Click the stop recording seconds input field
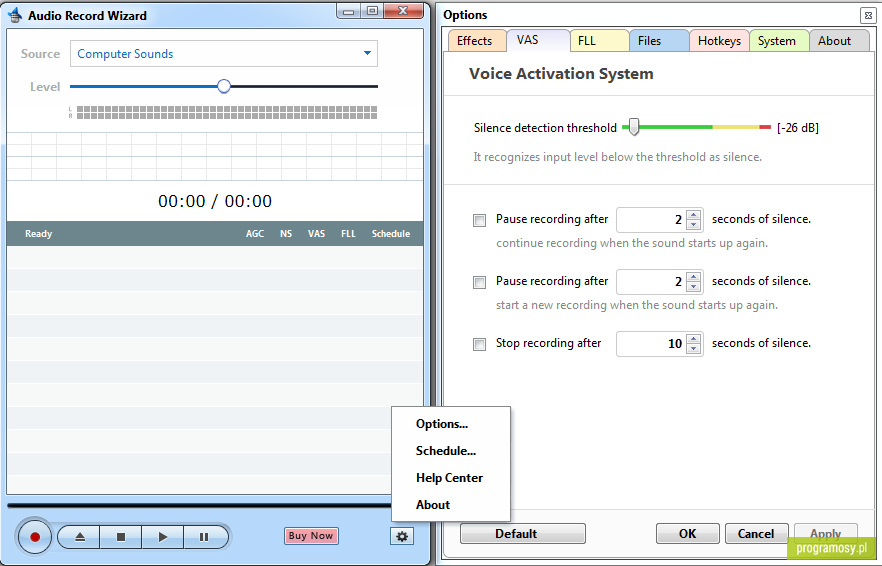Image resolution: width=882 pixels, height=566 pixels. click(651, 344)
